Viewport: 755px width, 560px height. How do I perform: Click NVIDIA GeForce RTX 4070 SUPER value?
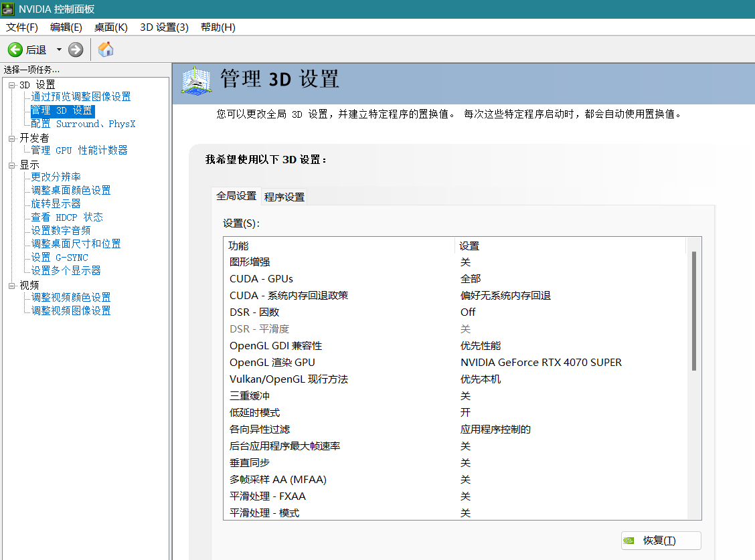[541, 363]
